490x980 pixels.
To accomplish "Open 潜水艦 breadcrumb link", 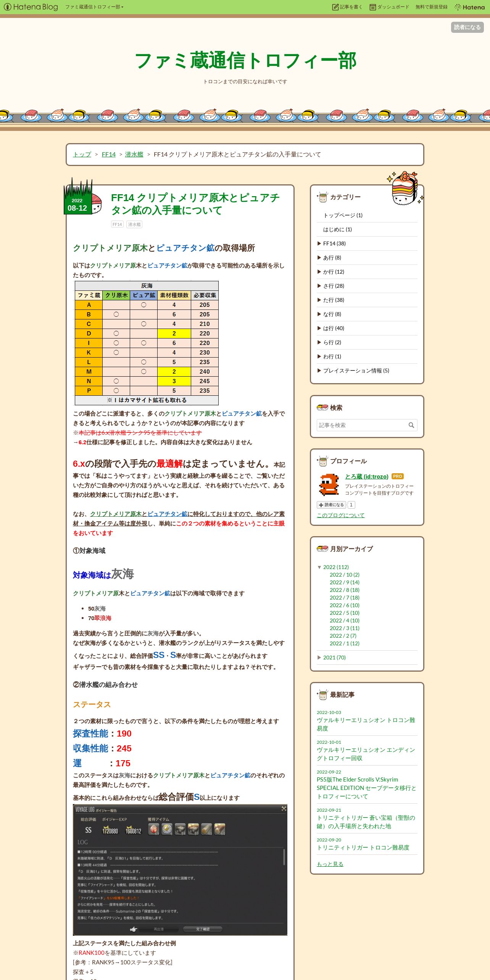I will click(134, 154).
